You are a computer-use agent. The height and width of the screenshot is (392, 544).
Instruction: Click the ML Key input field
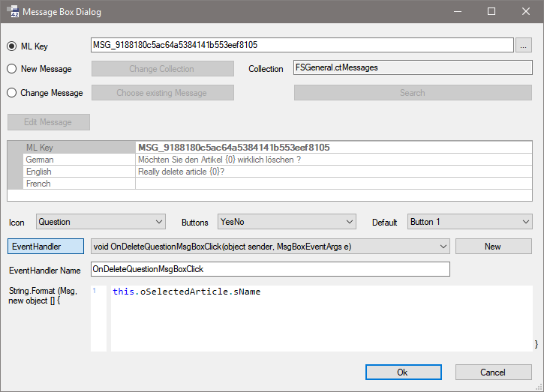(302, 45)
